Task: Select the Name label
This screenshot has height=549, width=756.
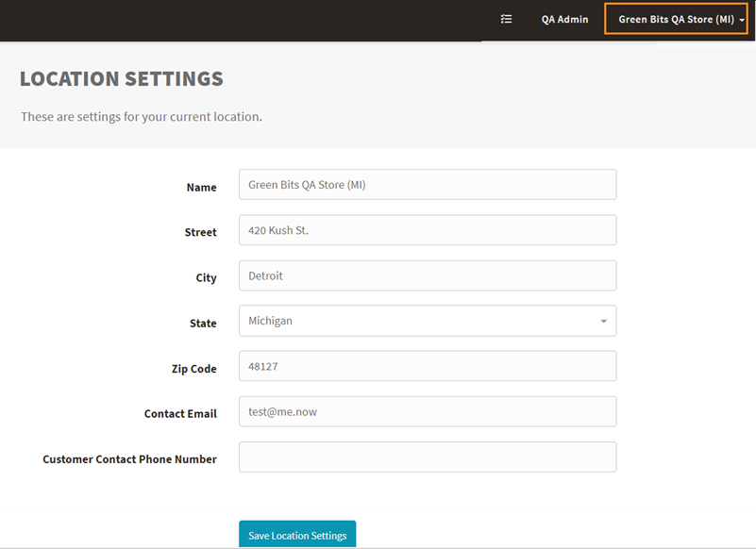Action: click(x=202, y=188)
